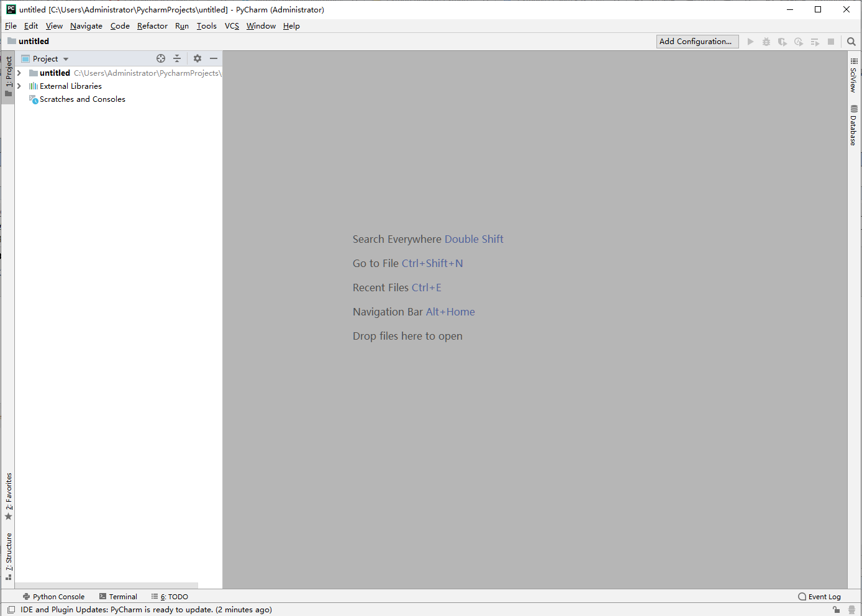862x616 pixels.
Task: Open the Terminal tool window
Action: coord(118,596)
